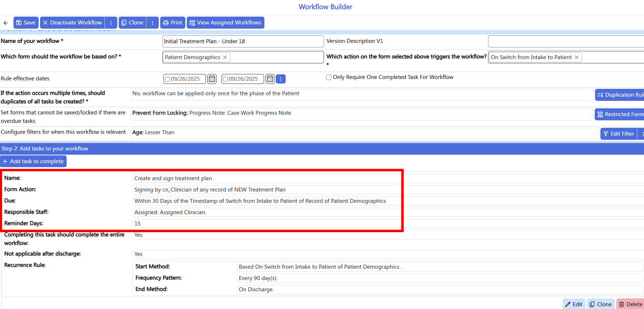Viewport: 644px width, 309px height.
Task: View Assigned Workflows
Action: pyautogui.click(x=225, y=23)
